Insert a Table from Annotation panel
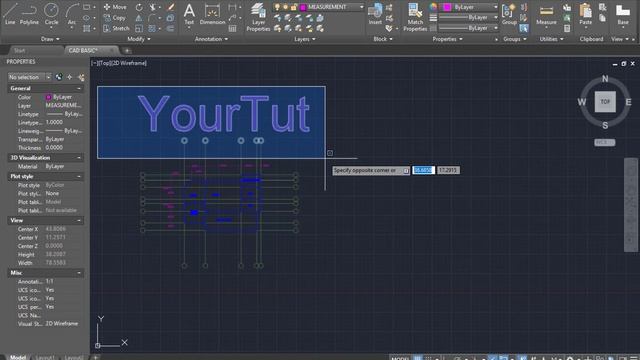 232,28
